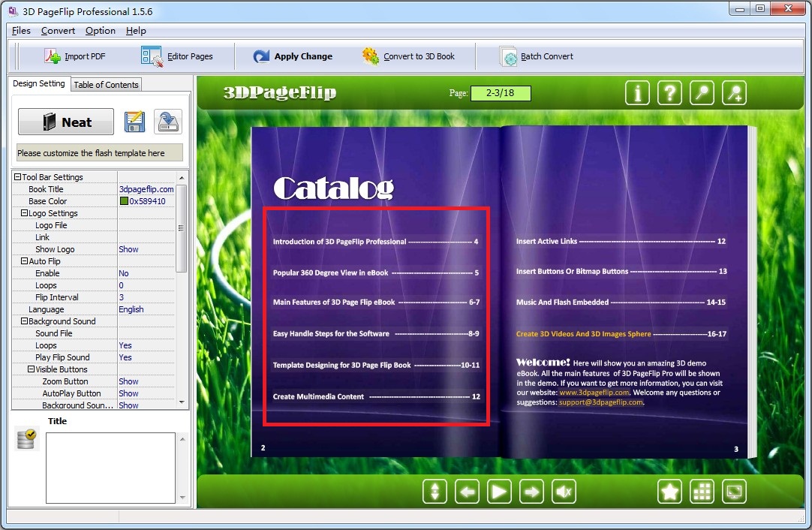Open Popular 360 Degree View in eBook entry
This screenshot has width=812, height=530.
pos(375,273)
